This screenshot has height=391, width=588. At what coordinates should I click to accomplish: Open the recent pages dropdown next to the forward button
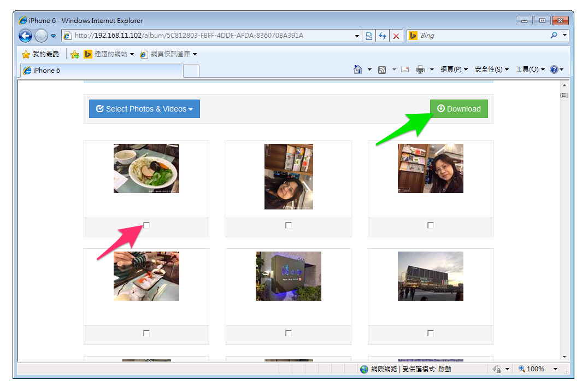click(x=53, y=36)
